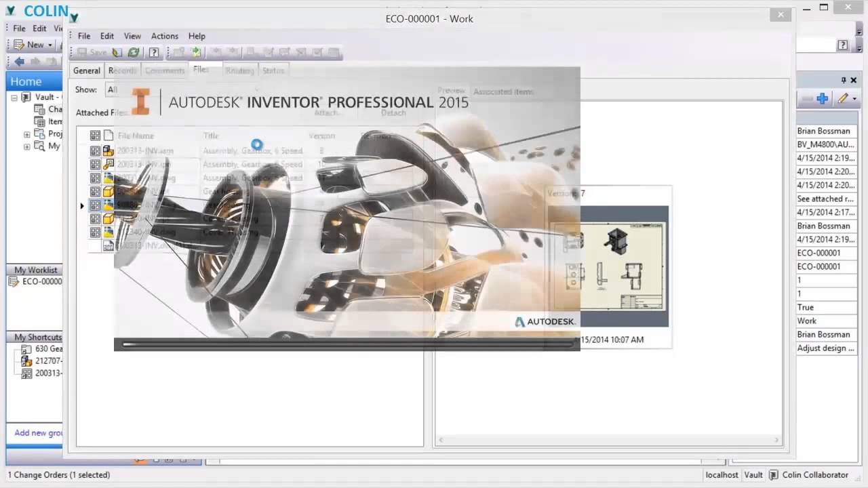Open the Edit menu in Vault window

pos(40,28)
